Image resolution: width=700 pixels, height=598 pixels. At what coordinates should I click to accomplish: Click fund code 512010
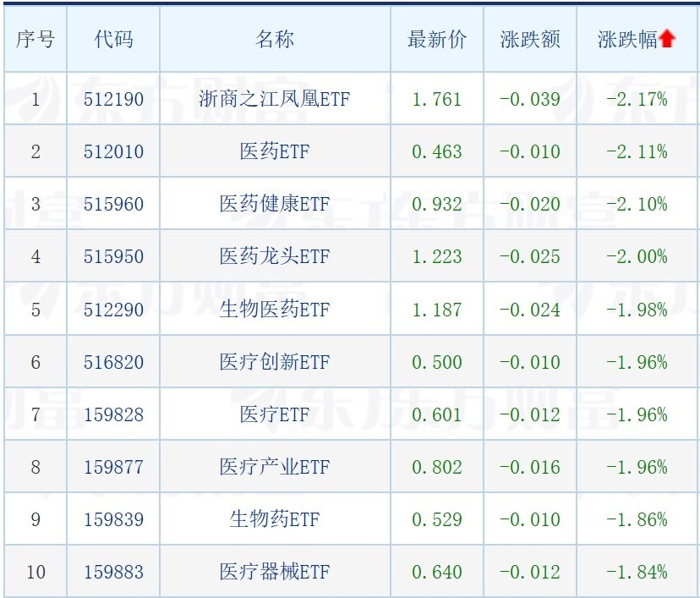(113, 152)
